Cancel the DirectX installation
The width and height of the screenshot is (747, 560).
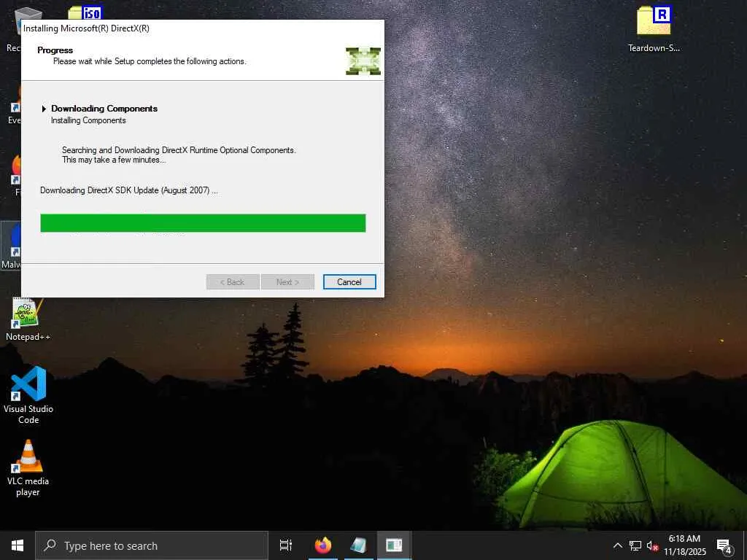(349, 282)
